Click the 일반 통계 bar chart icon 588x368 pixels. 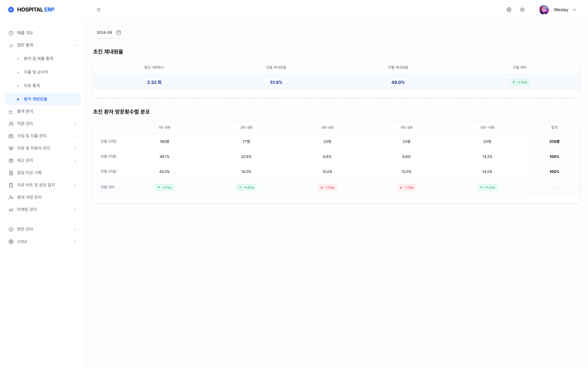[11, 45]
